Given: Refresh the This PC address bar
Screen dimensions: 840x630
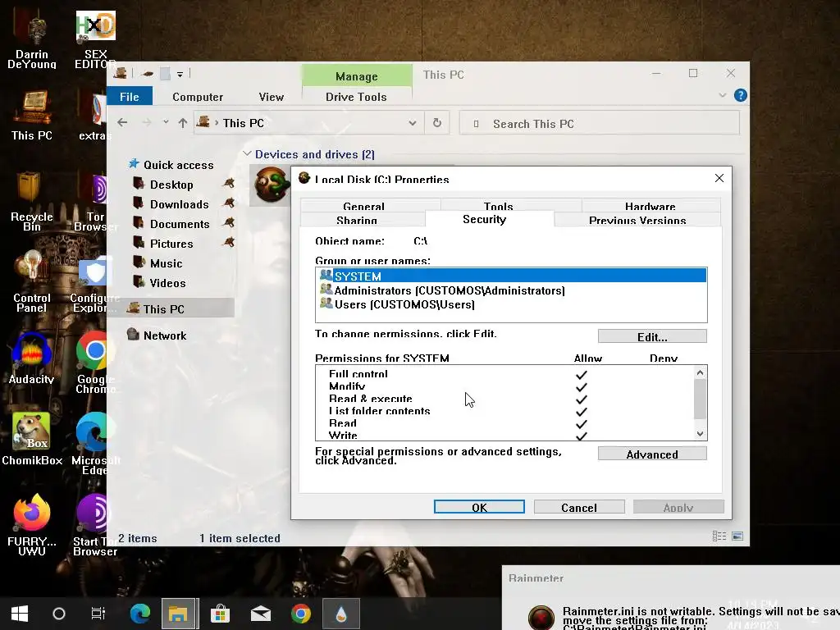Looking at the screenshot, I should pyautogui.click(x=437, y=123).
